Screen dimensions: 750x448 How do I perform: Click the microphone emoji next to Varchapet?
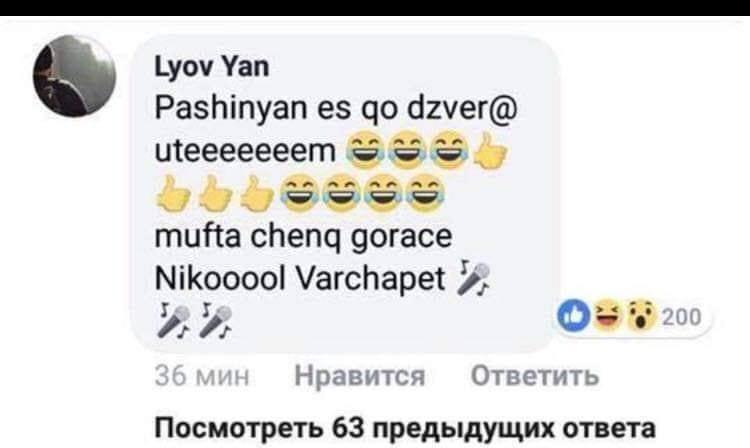[x=474, y=278]
